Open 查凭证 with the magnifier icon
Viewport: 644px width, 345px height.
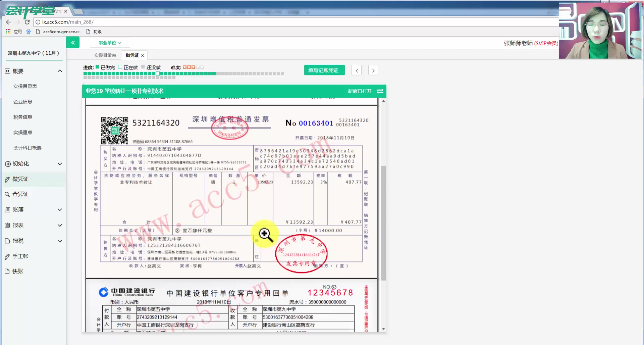click(7, 194)
